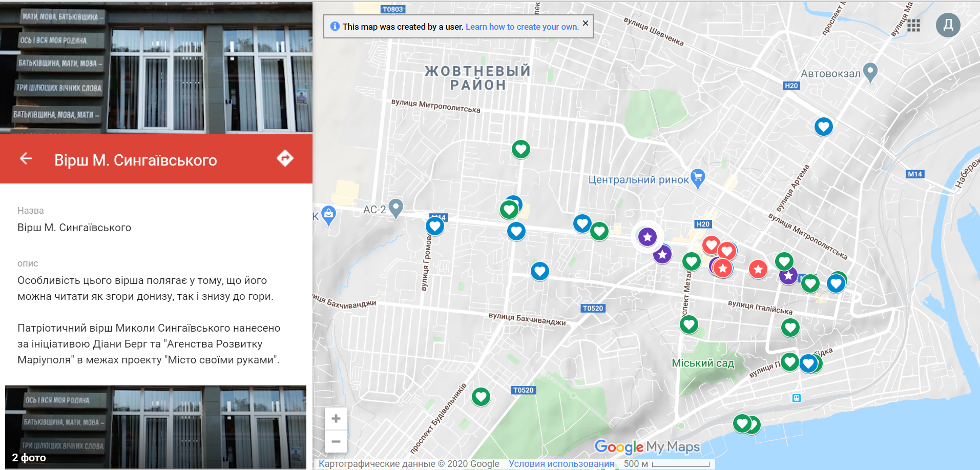
Task: Click green heart marker above Будівельників avenue
Action: tap(481, 396)
